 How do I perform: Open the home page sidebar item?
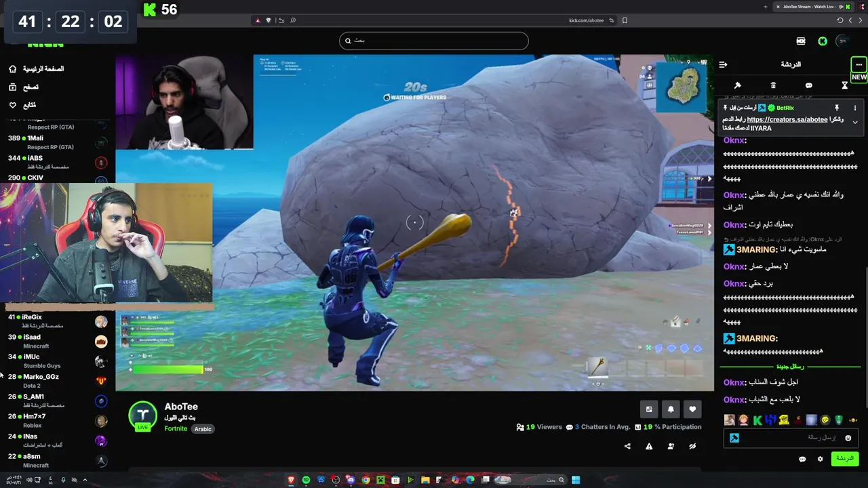pyautogui.click(x=37, y=69)
